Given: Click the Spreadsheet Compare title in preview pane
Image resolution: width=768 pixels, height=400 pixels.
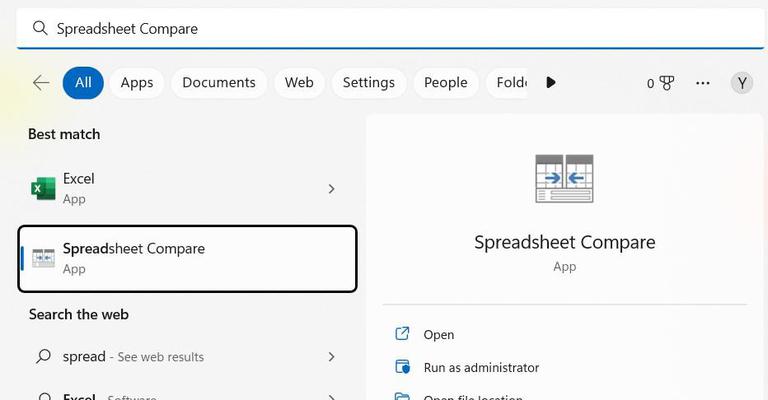Looking at the screenshot, I should (x=564, y=242).
